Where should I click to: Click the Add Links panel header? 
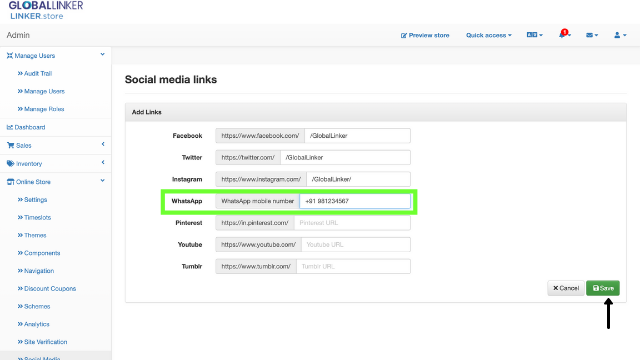(x=376, y=112)
